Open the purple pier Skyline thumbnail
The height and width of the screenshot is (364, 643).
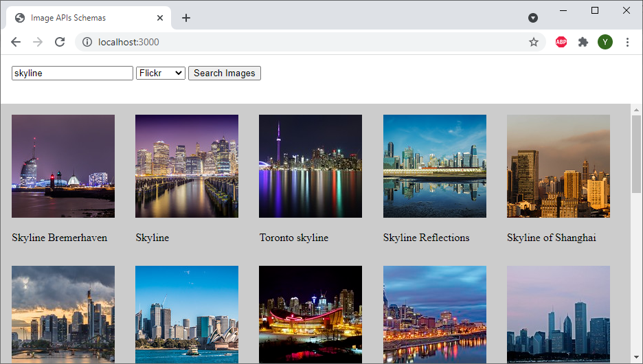click(187, 166)
